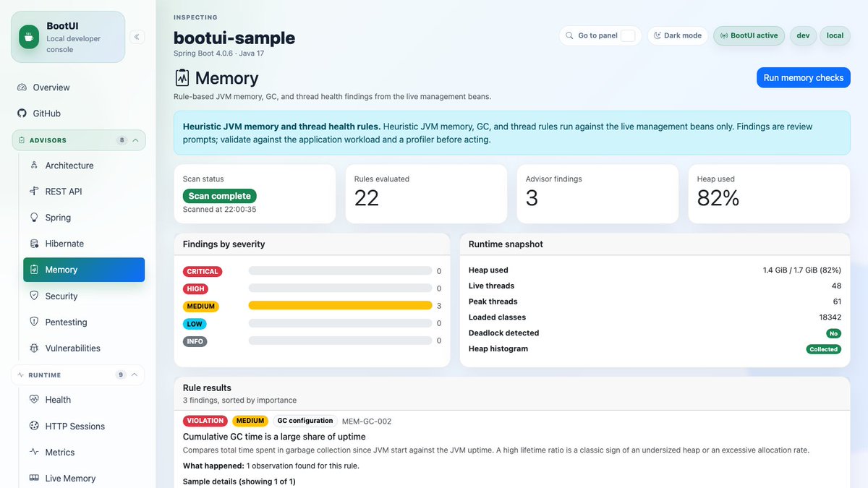868x488 pixels.
Task: Click the GC configuration tag
Action: pyautogui.click(x=305, y=421)
